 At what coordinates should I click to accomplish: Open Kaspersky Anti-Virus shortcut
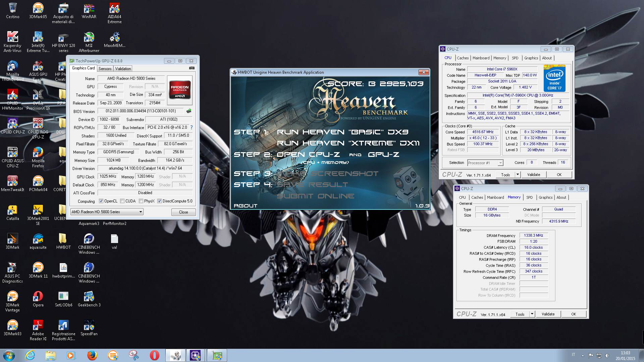[12, 42]
